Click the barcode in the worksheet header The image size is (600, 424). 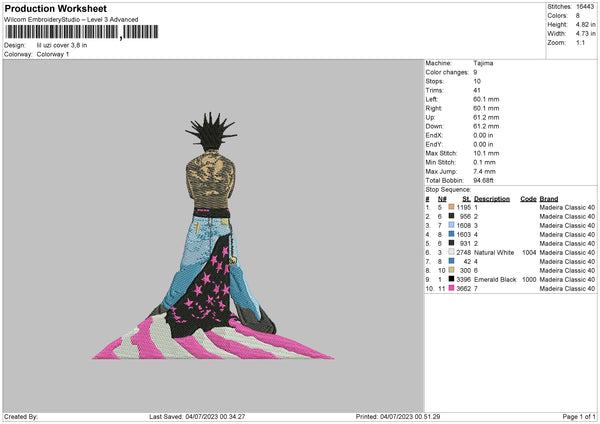coord(81,32)
